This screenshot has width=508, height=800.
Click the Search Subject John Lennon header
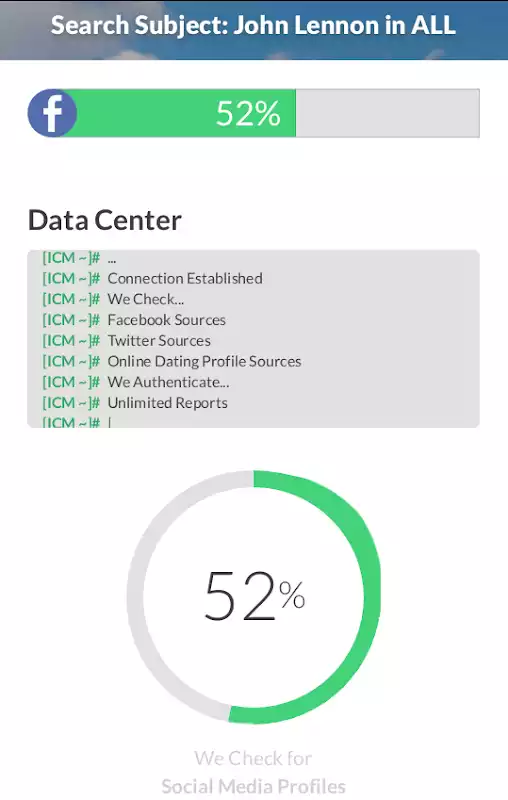coord(253,26)
